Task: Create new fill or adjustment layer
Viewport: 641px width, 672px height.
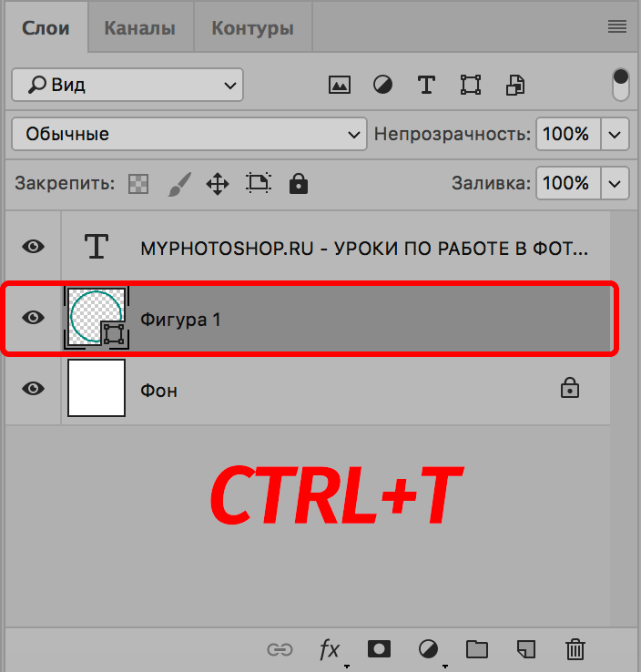Action: pos(428,650)
